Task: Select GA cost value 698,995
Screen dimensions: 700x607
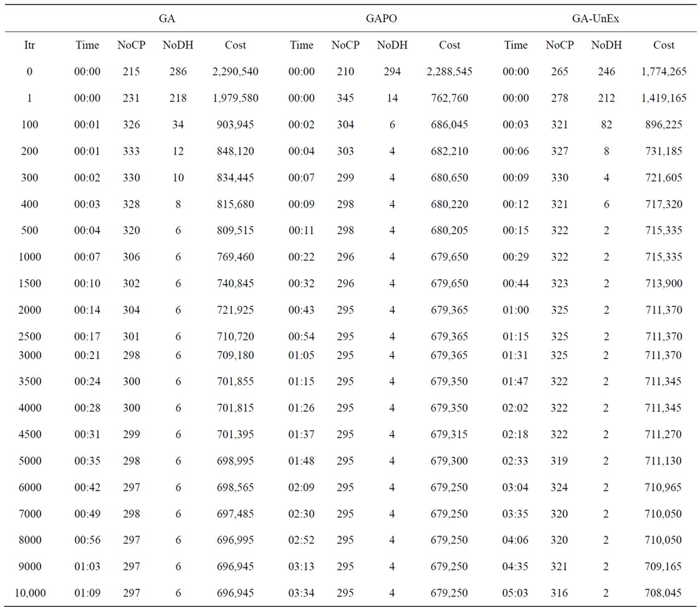Action: [235, 461]
